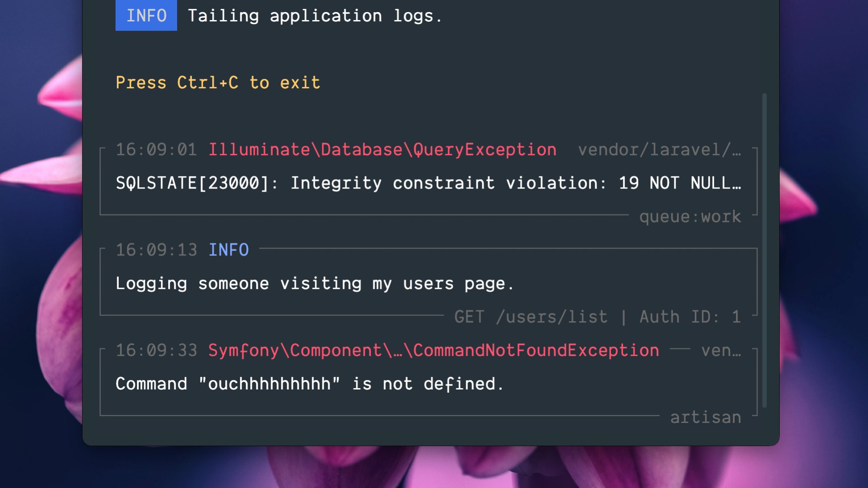
Task: Click the 16:09:01 timestamp
Action: pos(156,150)
